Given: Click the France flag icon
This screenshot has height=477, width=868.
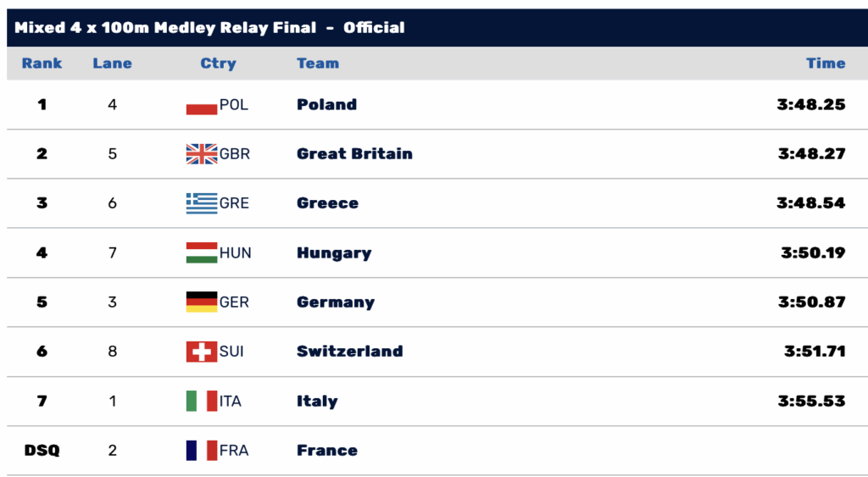Looking at the screenshot, I should click(202, 450).
